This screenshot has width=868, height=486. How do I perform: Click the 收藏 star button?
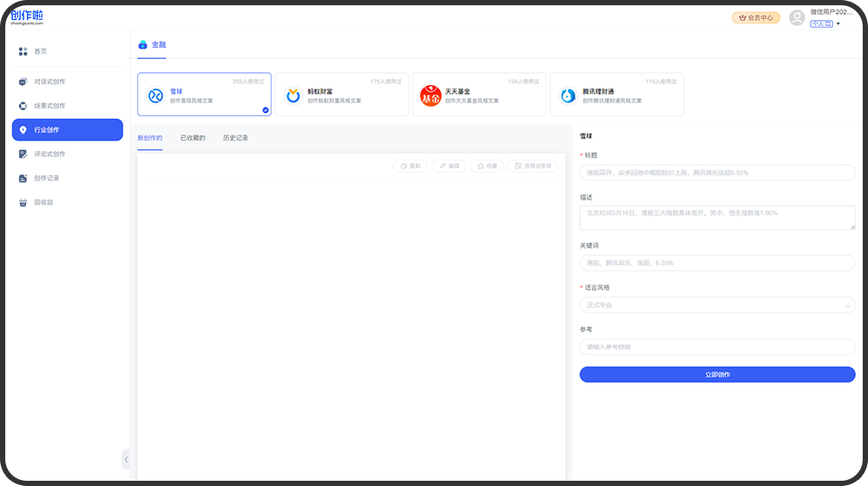[x=486, y=166]
